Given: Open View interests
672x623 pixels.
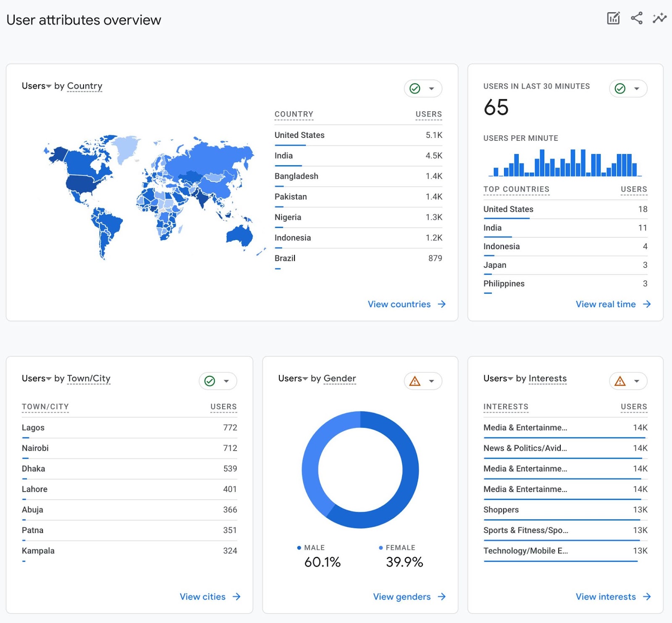Looking at the screenshot, I should [x=606, y=597].
